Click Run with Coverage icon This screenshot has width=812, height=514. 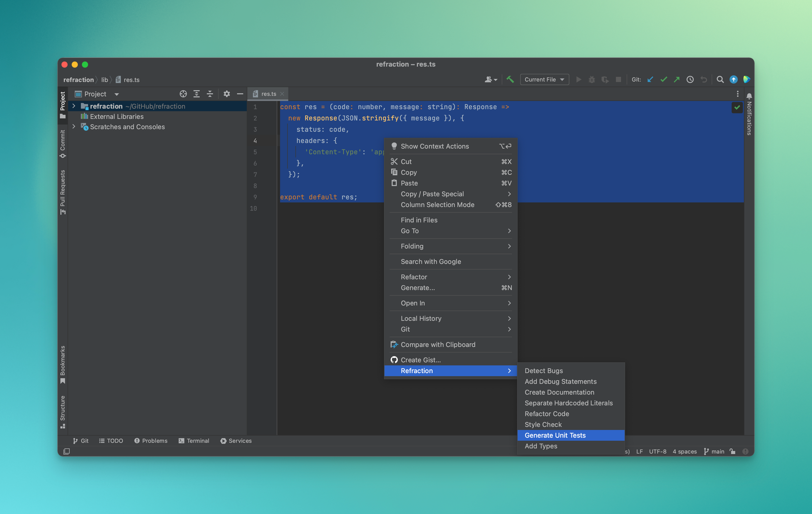pyautogui.click(x=605, y=80)
